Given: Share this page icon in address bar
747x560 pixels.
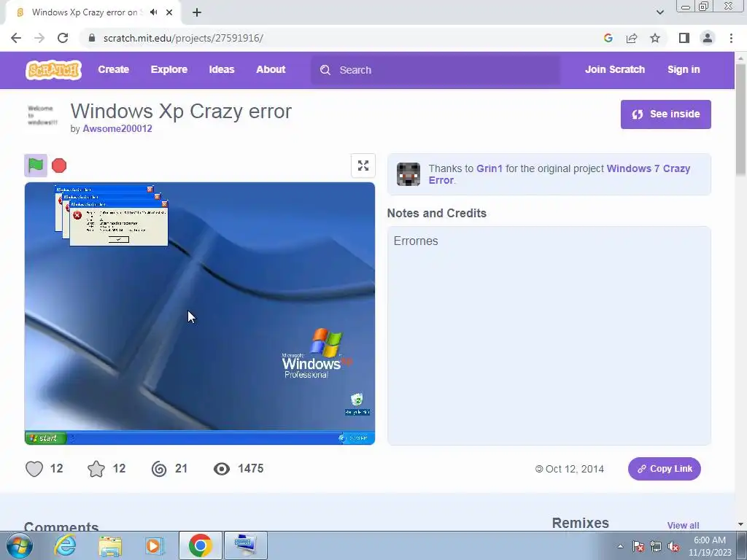Looking at the screenshot, I should 632,38.
